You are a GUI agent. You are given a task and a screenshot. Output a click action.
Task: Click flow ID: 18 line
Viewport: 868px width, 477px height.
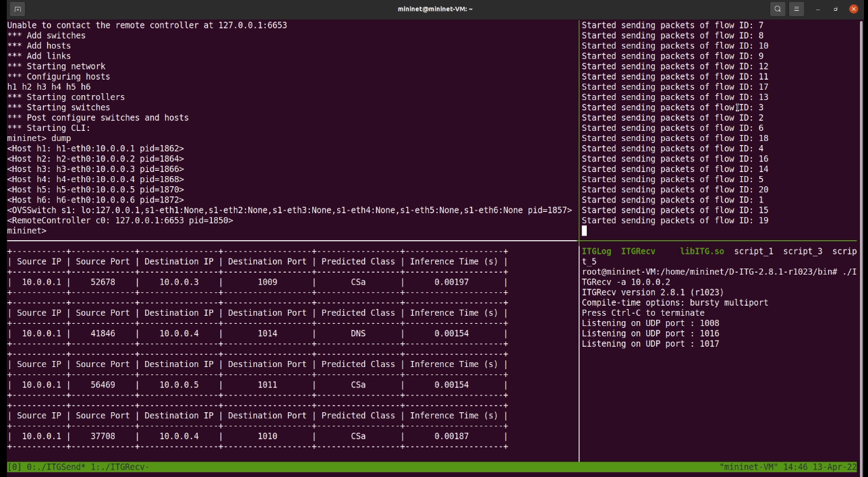[675, 138]
